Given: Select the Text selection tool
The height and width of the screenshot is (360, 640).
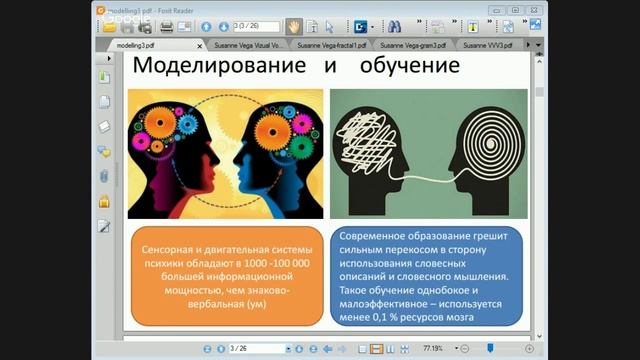Looking at the screenshot, I should [x=313, y=27].
